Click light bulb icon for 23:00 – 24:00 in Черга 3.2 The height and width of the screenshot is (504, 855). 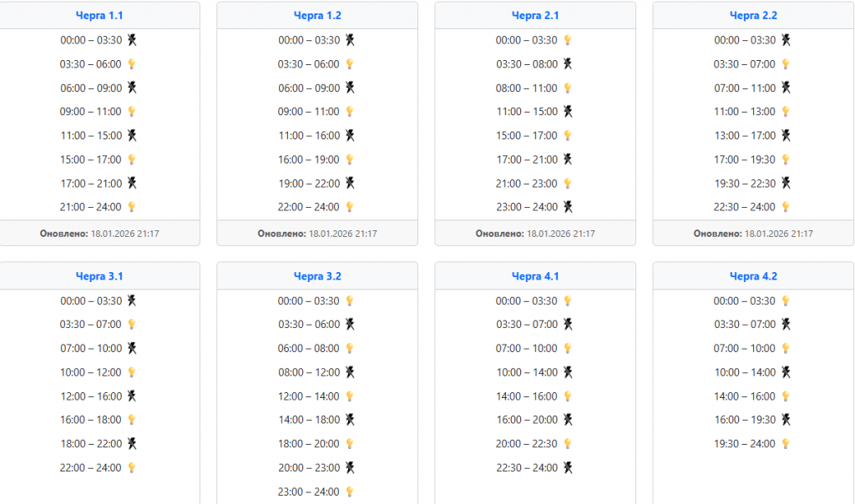pos(350,492)
